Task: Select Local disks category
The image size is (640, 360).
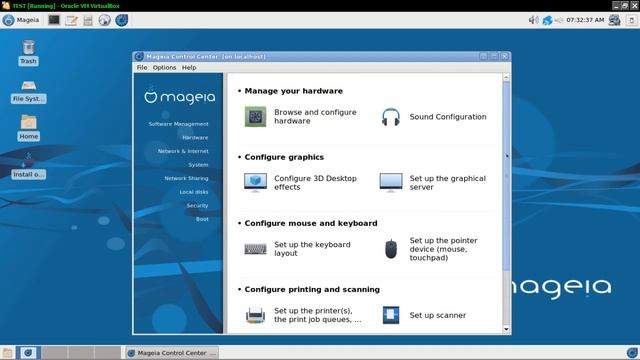Action: click(x=194, y=192)
